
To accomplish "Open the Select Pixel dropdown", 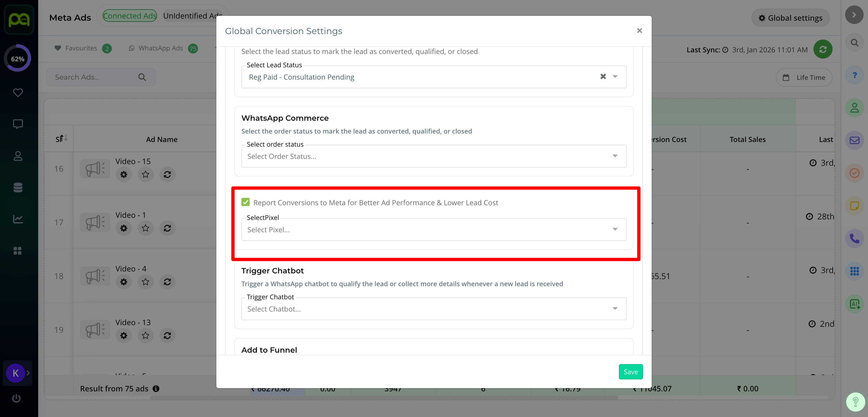I will click(433, 229).
